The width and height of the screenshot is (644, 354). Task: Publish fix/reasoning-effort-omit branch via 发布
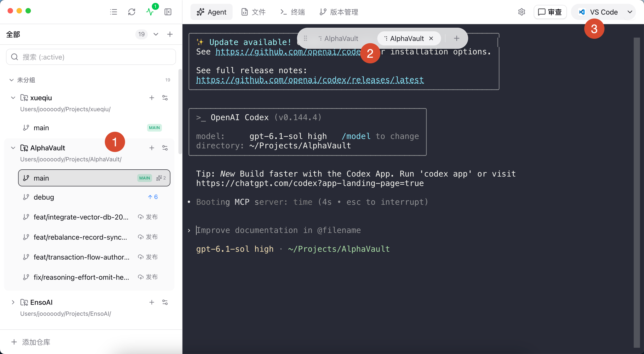point(148,277)
